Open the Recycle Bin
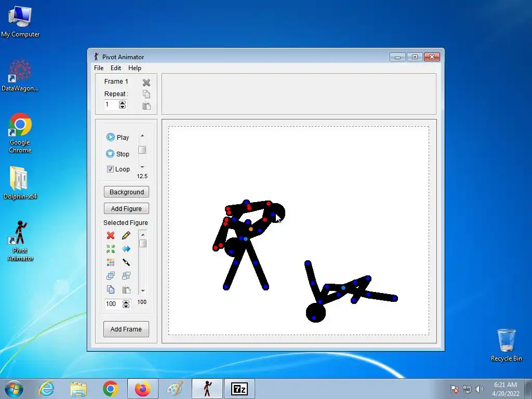The image size is (532, 399). [x=506, y=345]
